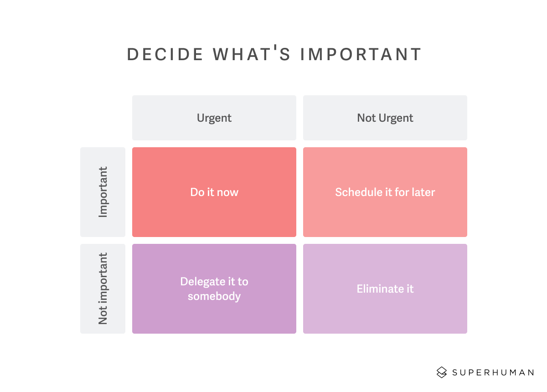Click the word Not in Not Urgent header
The width and height of the screenshot is (547, 392).
coord(366,118)
